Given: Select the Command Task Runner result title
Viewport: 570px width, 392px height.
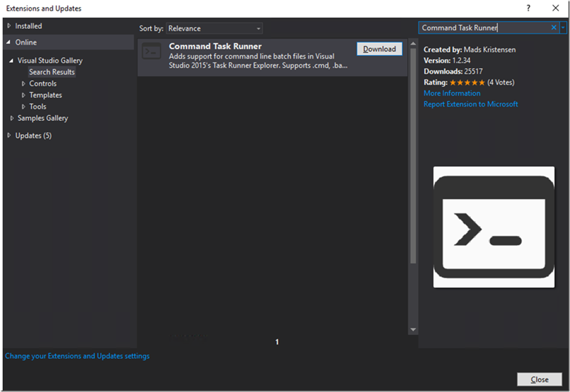Looking at the screenshot, I should click(x=215, y=46).
